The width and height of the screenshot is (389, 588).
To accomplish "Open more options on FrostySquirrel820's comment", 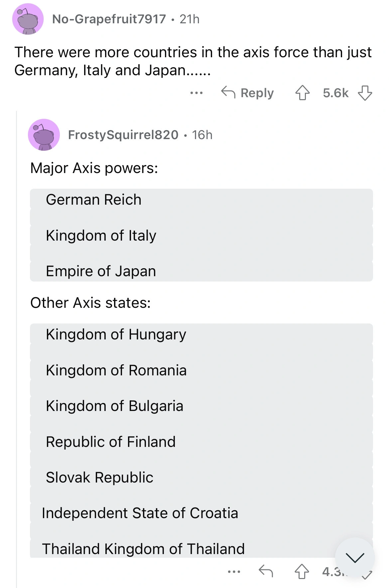I will (x=234, y=572).
